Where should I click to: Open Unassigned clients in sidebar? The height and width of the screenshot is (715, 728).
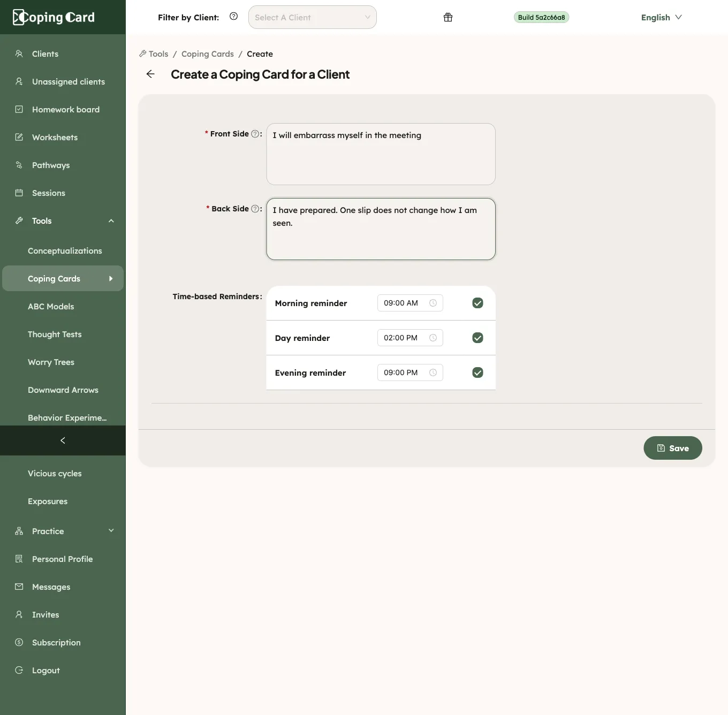point(63,81)
